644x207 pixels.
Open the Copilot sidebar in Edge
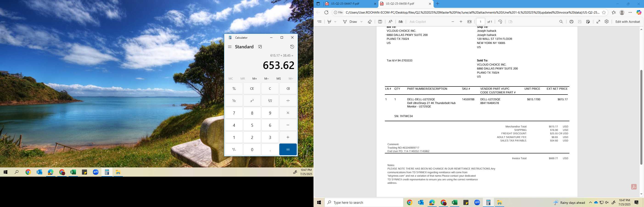639,12
